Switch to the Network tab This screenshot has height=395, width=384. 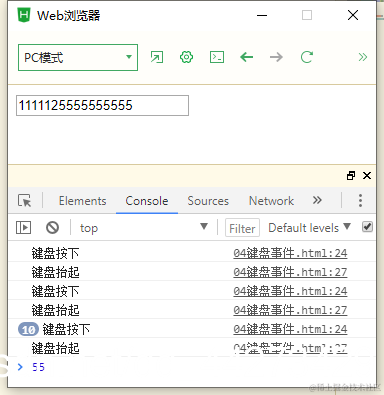tap(271, 201)
